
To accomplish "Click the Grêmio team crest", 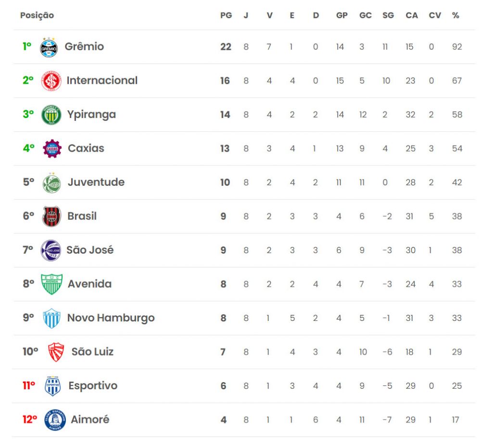I will [49, 47].
